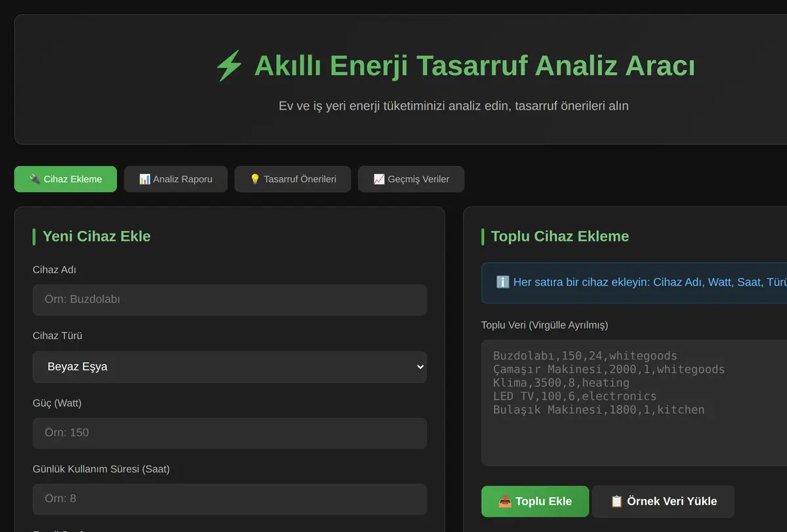The image size is (787, 532).
Task: Click the Günlük Kullanım Süresi (Saat) label
Action: [x=102, y=469]
